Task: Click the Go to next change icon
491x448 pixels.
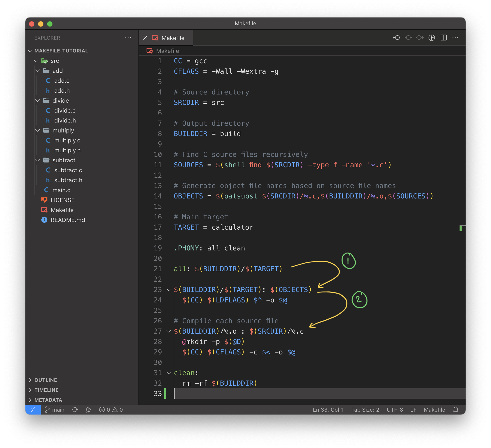Action: 420,38
